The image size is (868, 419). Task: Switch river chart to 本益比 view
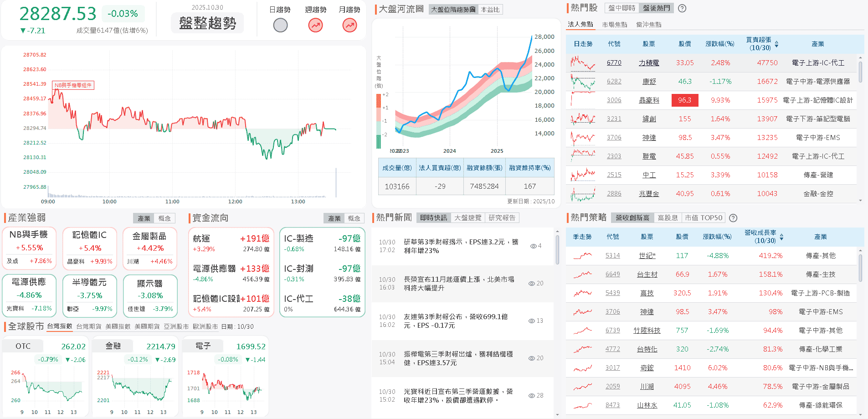click(x=491, y=10)
